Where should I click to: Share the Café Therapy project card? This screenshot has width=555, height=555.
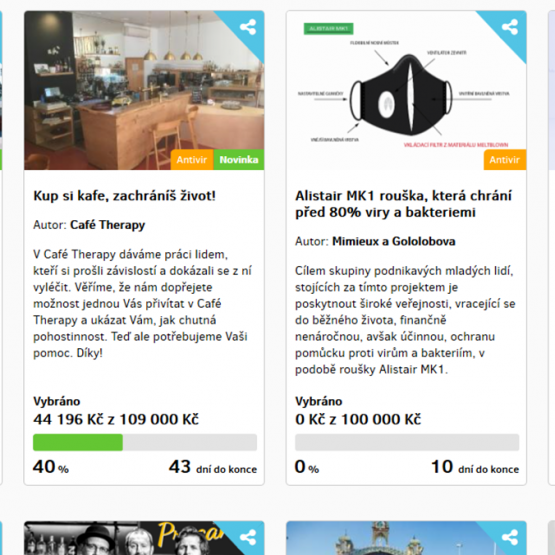point(248,27)
